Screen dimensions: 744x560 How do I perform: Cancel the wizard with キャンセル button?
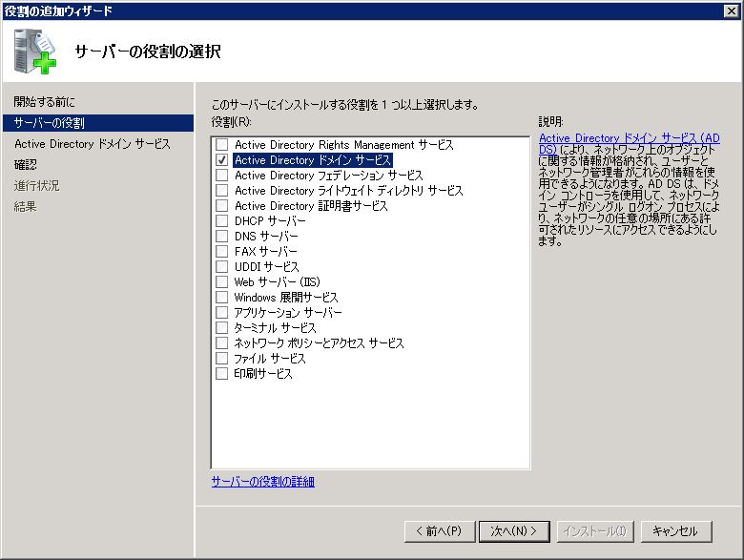point(676,531)
